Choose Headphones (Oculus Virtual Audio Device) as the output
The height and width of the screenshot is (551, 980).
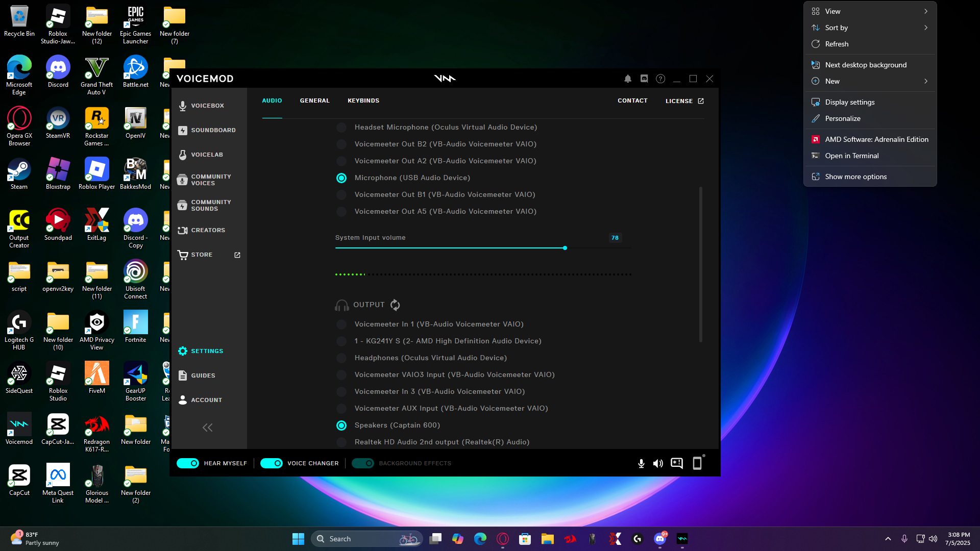(x=341, y=358)
